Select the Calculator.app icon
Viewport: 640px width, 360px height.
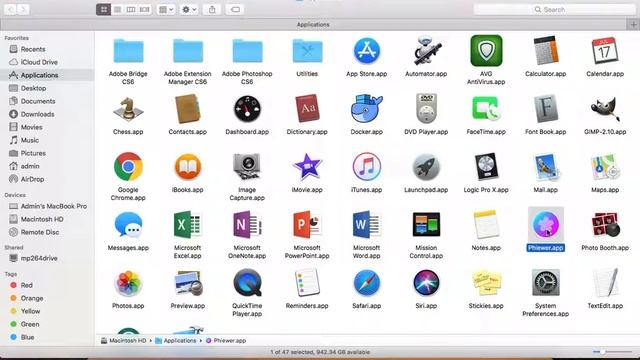545,51
